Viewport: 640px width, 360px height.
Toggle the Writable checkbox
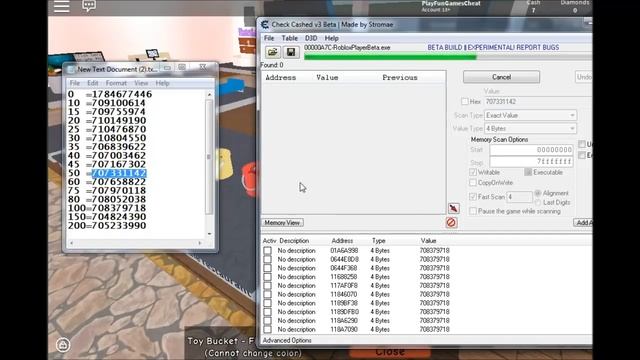point(473,172)
